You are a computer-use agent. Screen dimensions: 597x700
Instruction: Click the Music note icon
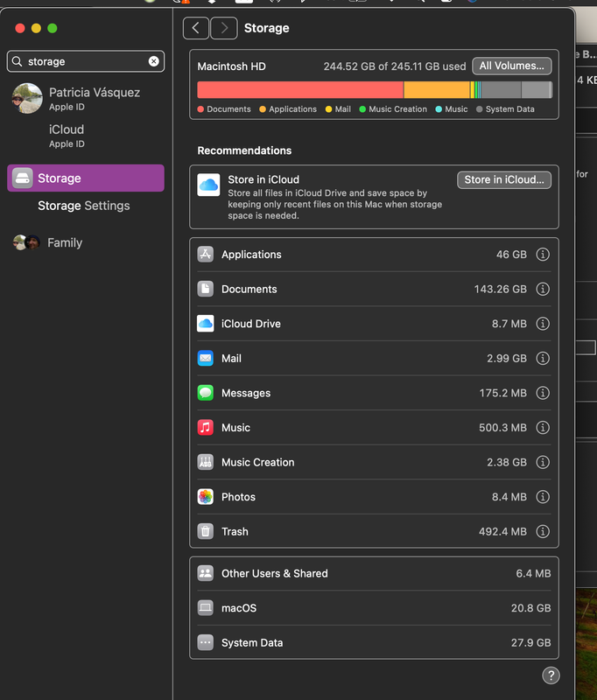point(206,427)
